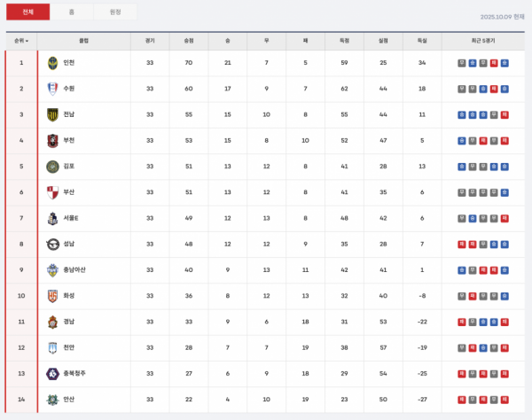Open the Chungnam Asan (충남아산) team link
The height and width of the screenshot is (420, 532).
(74, 270)
